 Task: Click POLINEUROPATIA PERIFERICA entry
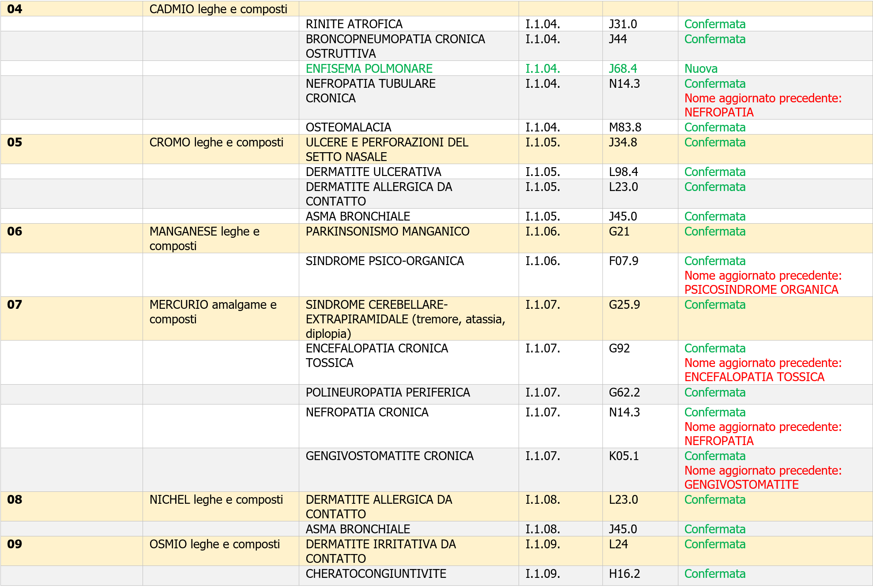[388, 392]
